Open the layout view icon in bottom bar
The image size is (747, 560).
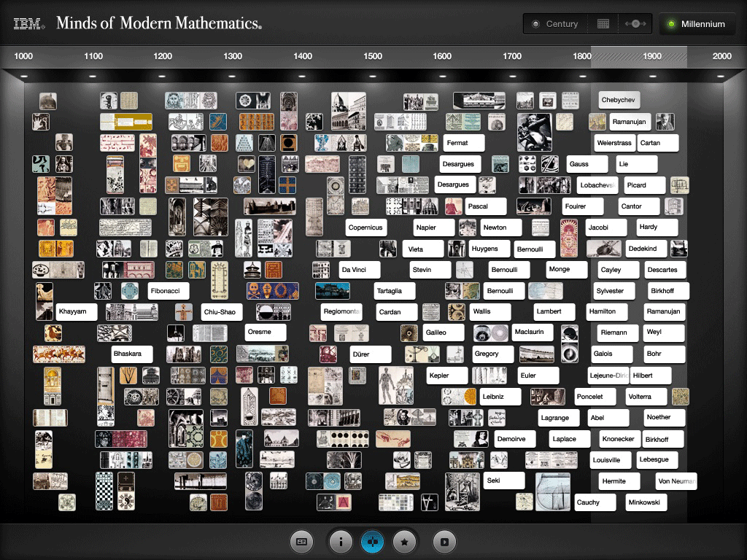coord(301,542)
